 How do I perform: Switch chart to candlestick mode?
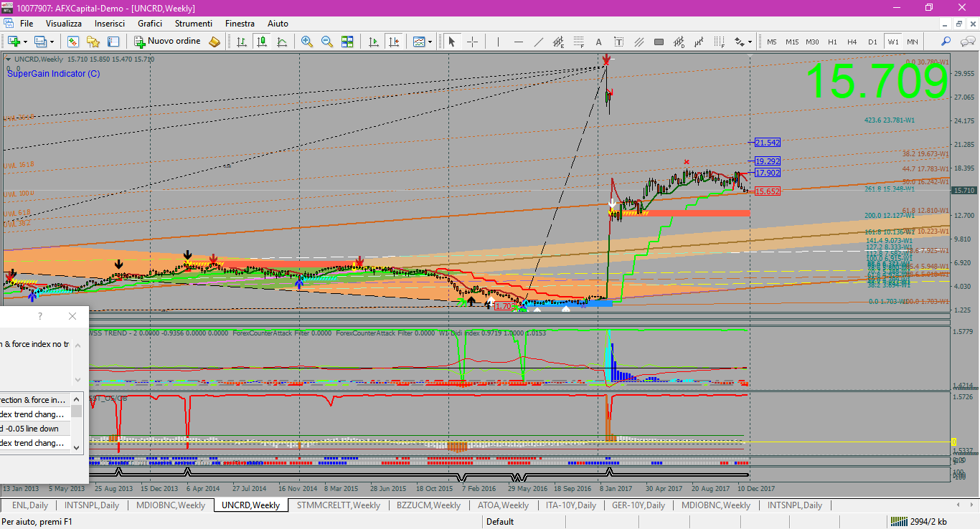click(262, 42)
